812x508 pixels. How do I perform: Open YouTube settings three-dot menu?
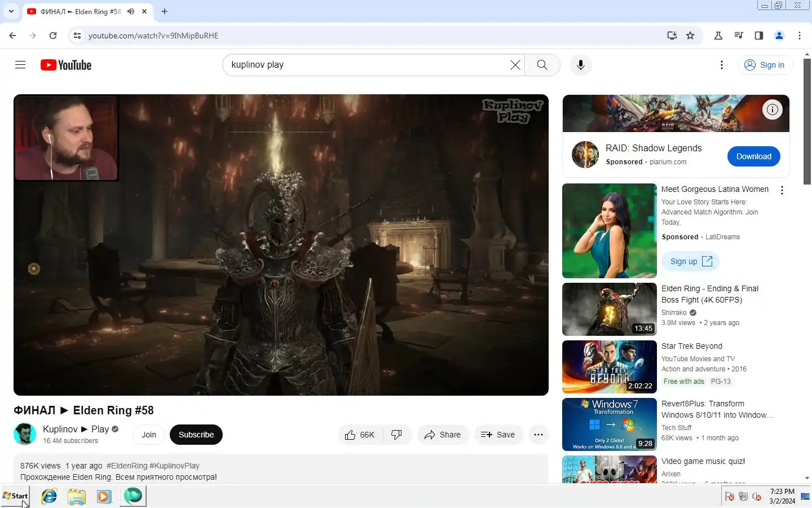coord(722,65)
